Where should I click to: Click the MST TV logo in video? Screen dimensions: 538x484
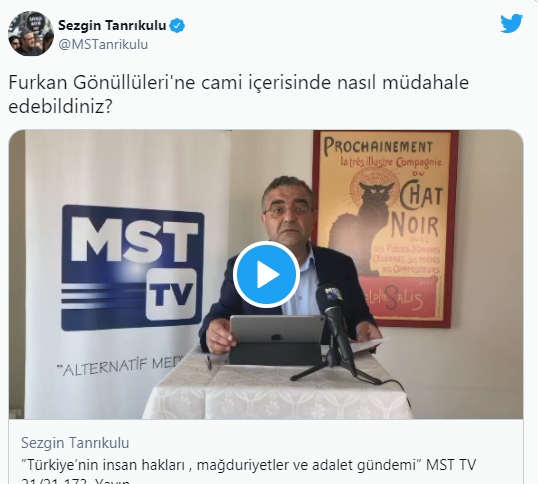point(132,268)
